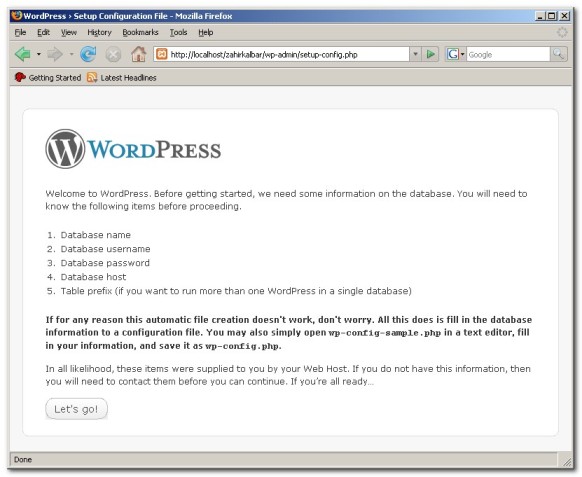The height and width of the screenshot is (477, 582).
Task: Click the 'Table prefix' list item text
Action: click(236, 291)
